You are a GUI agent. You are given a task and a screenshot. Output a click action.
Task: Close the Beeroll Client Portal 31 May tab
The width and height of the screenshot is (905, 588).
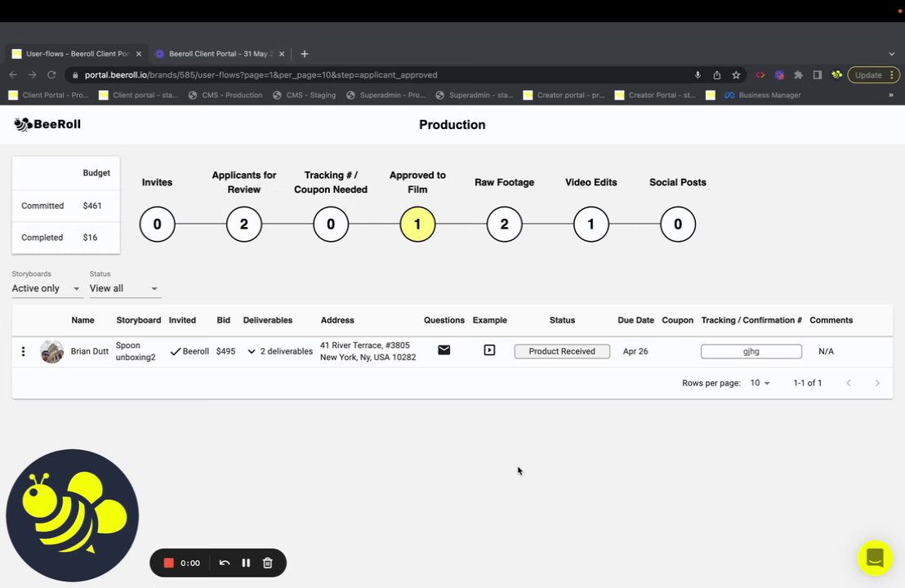pyautogui.click(x=282, y=54)
